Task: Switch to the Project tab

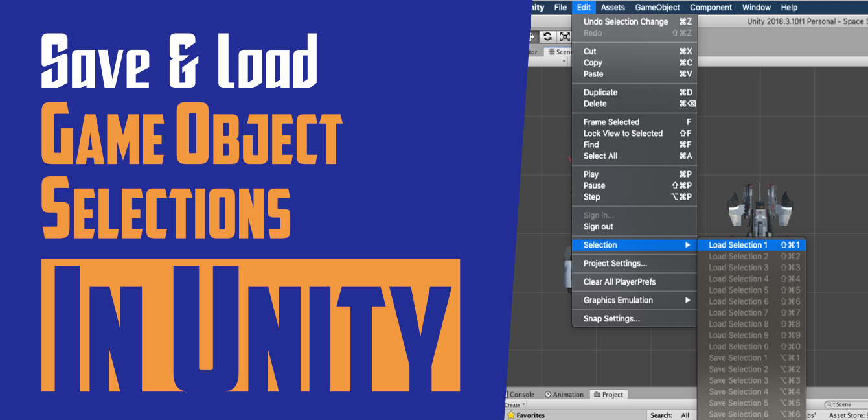Action: pyautogui.click(x=608, y=394)
